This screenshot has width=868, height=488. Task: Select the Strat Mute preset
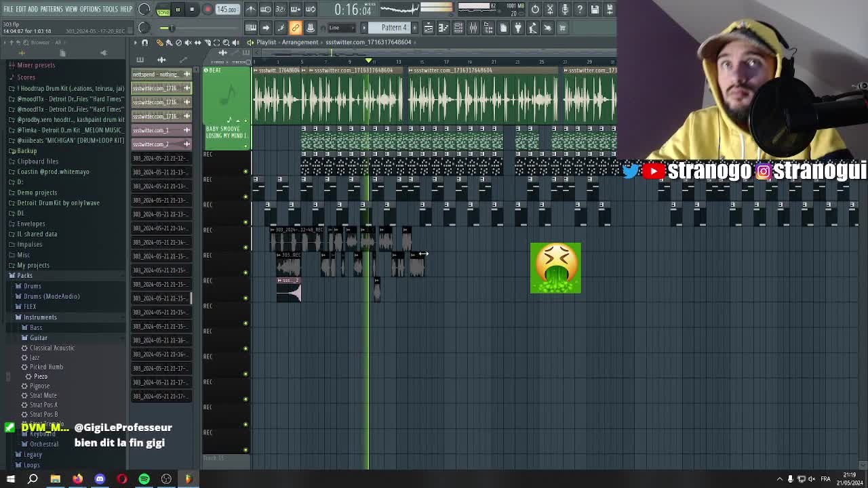[43, 395]
